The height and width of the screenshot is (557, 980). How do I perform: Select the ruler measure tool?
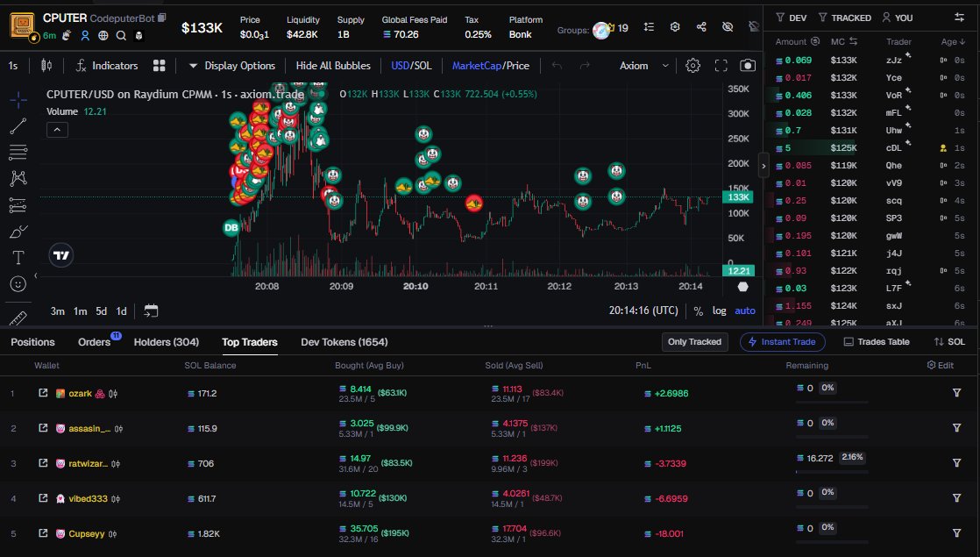(x=18, y=318)
